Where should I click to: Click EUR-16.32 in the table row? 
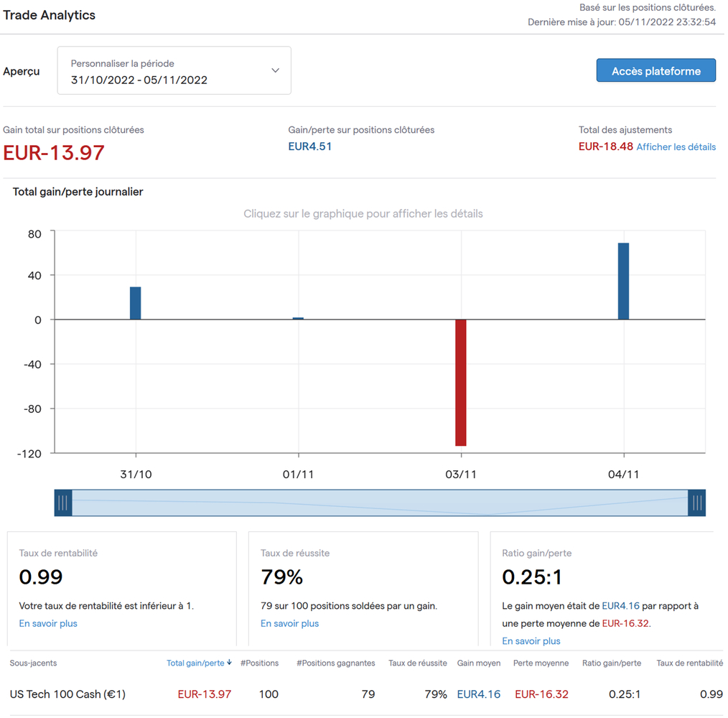(x=541, y=694)
